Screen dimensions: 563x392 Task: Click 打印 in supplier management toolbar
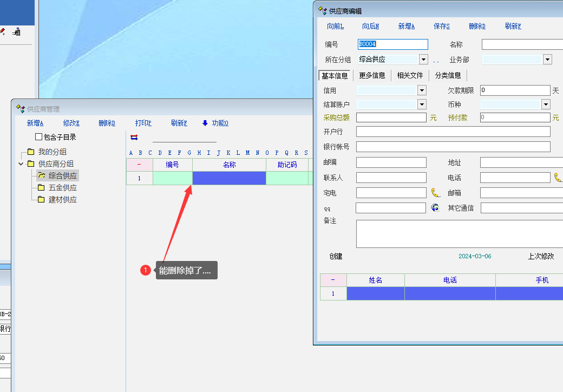coord(143,123)
